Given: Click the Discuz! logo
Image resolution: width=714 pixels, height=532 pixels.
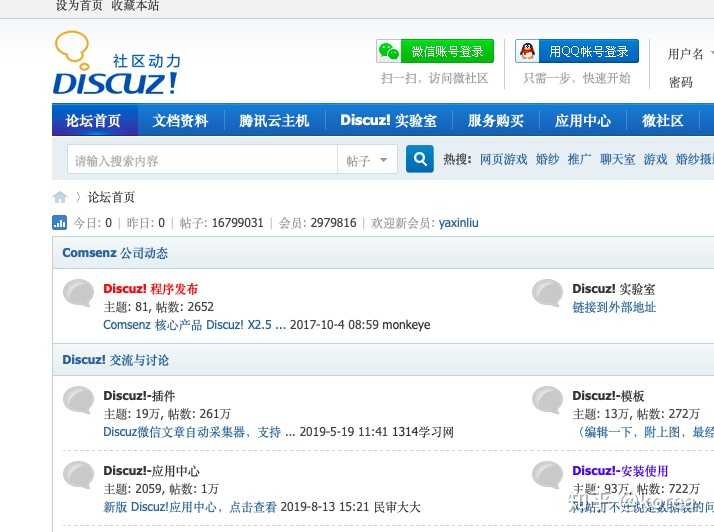Looking at the screenshot, I should pos(117,63).
